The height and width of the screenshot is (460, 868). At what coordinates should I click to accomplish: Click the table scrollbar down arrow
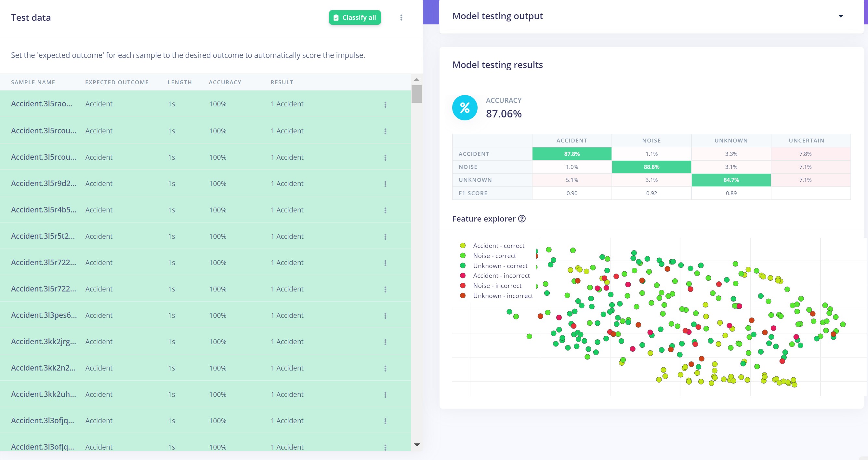pyautogui.click(x=416, y=445)
